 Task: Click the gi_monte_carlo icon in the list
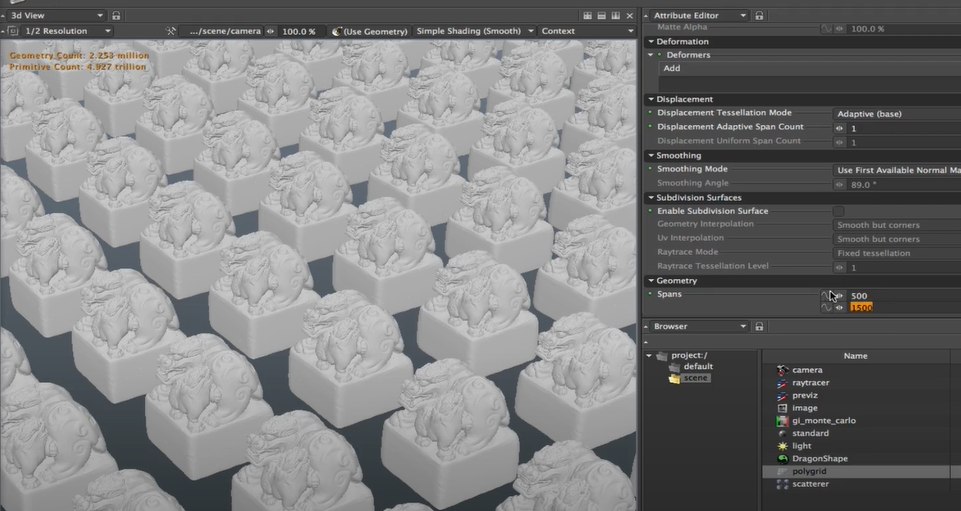[782, 421]
